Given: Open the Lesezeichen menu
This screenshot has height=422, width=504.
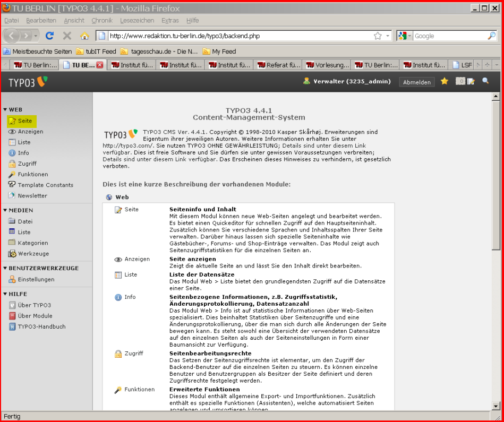Looking at the screenshot, I should pos(137,20).
